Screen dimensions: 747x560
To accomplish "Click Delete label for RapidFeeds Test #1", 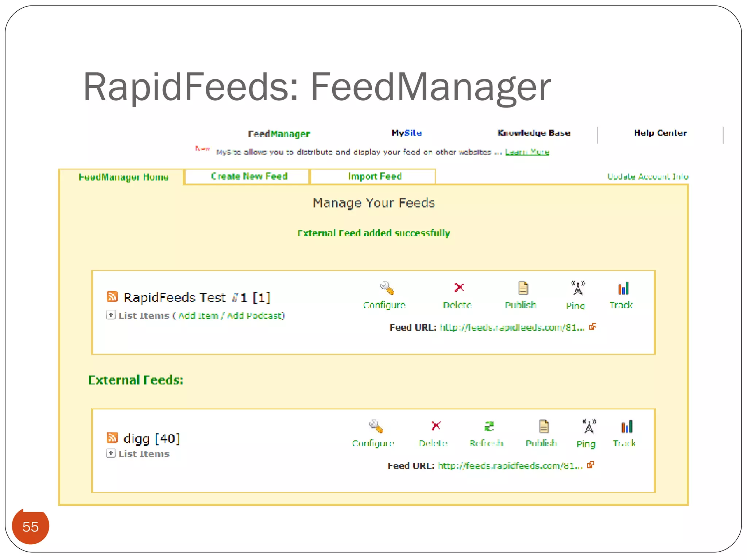I will point(457,305).
